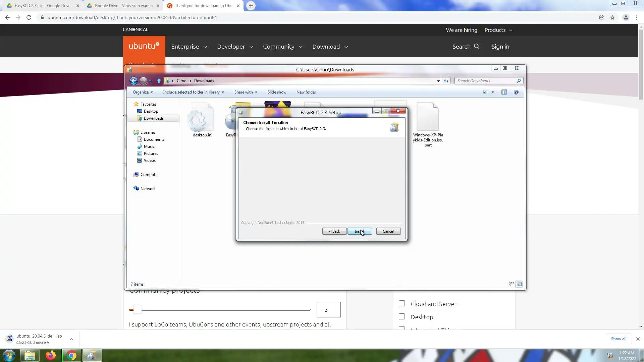Click the Up folder arrow icon
Screen dimensions: 644x362
159,81
